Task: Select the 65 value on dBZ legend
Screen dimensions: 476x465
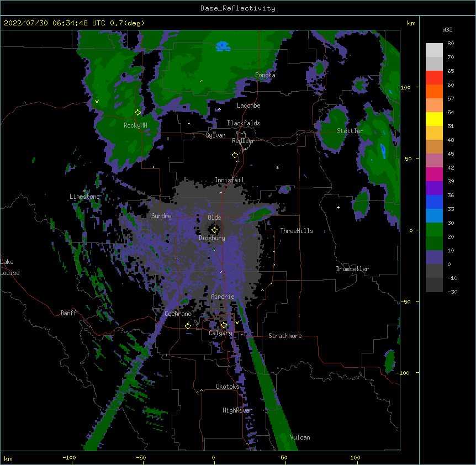Action: (x=451, y=71)
